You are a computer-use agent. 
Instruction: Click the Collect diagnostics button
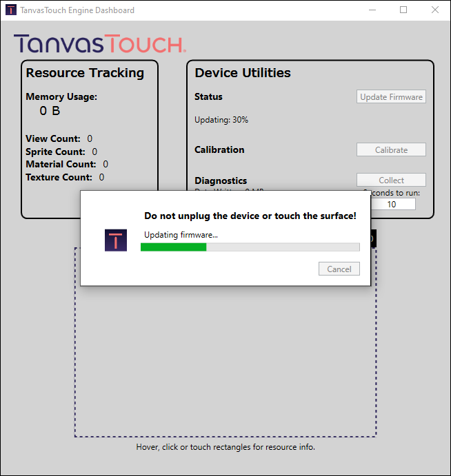point(391,180)
